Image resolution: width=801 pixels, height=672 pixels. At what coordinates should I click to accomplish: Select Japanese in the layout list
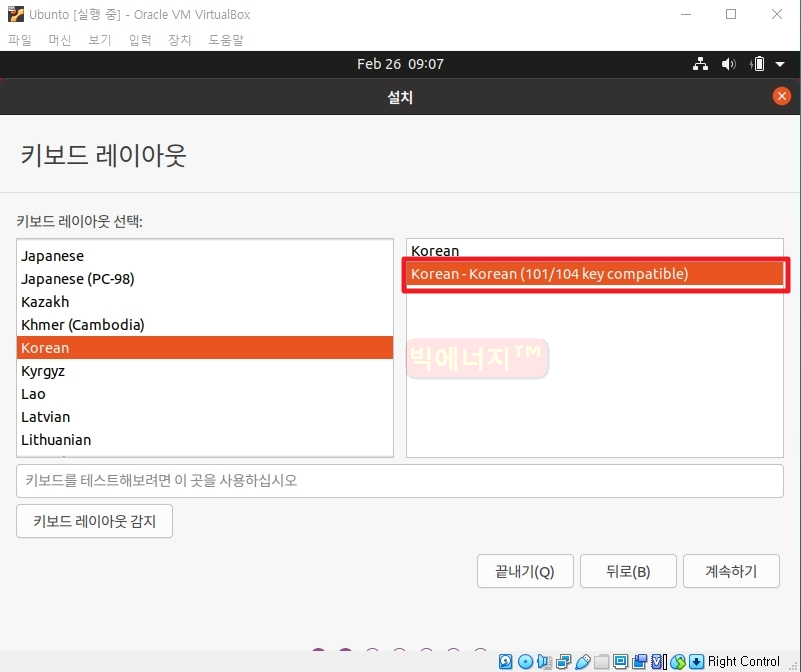pyautogui.click(x=205, y=256)
